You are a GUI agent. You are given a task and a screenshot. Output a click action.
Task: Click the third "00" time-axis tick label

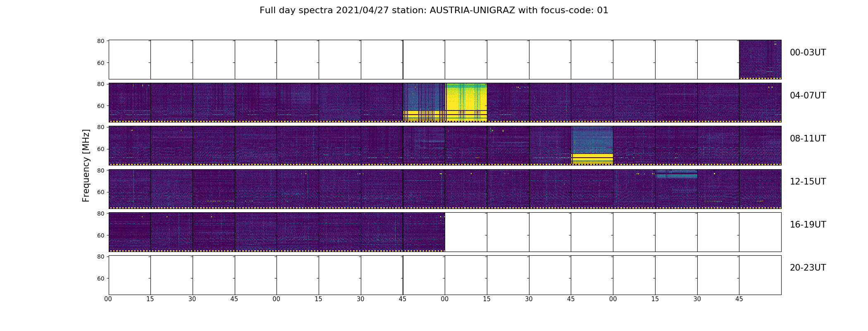[x=445, y=299]
